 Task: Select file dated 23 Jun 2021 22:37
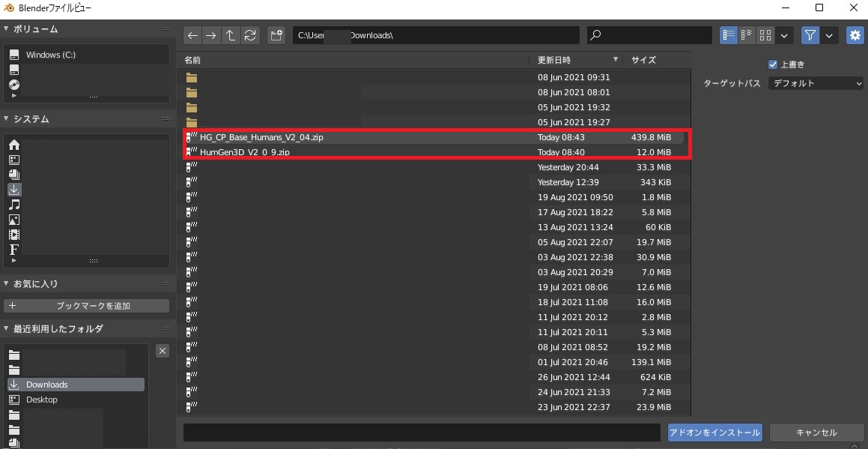pos(434,408)
